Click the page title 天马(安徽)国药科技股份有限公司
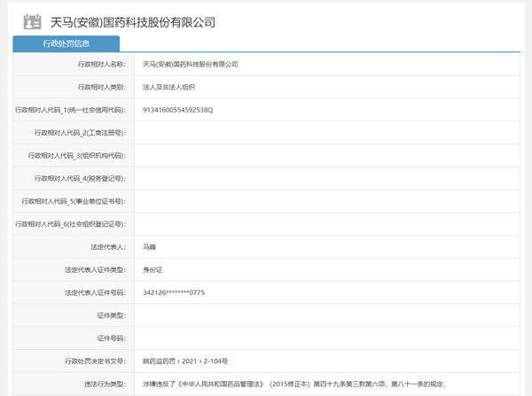The image size is (532, 396). (133, 22)
